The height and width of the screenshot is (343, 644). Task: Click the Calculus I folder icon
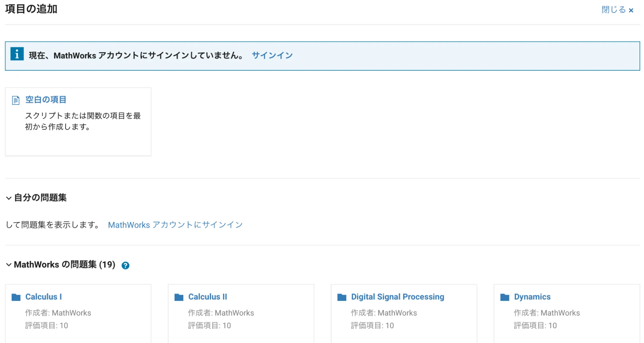[16, 297]
